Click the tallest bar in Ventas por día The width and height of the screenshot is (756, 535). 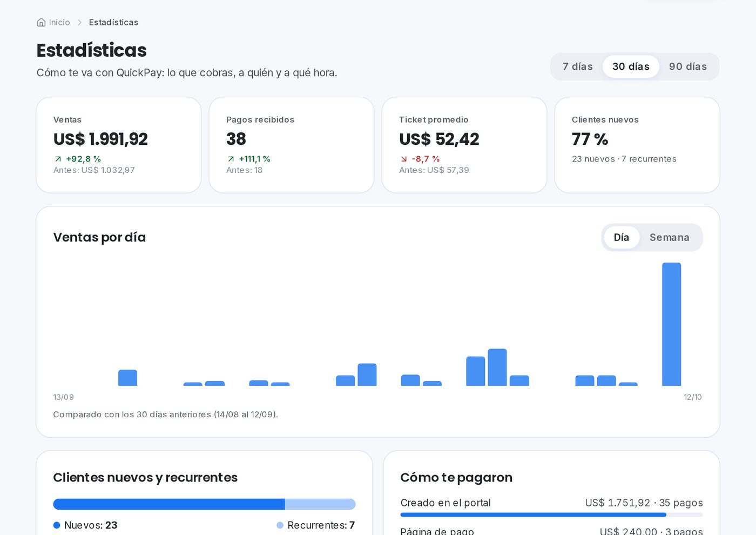tap(671, 324)
